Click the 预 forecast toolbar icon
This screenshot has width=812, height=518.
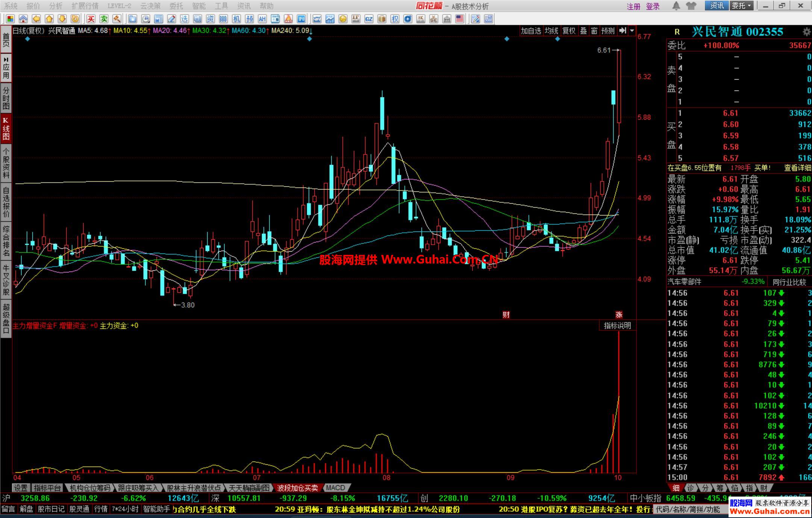click(249, 19)
